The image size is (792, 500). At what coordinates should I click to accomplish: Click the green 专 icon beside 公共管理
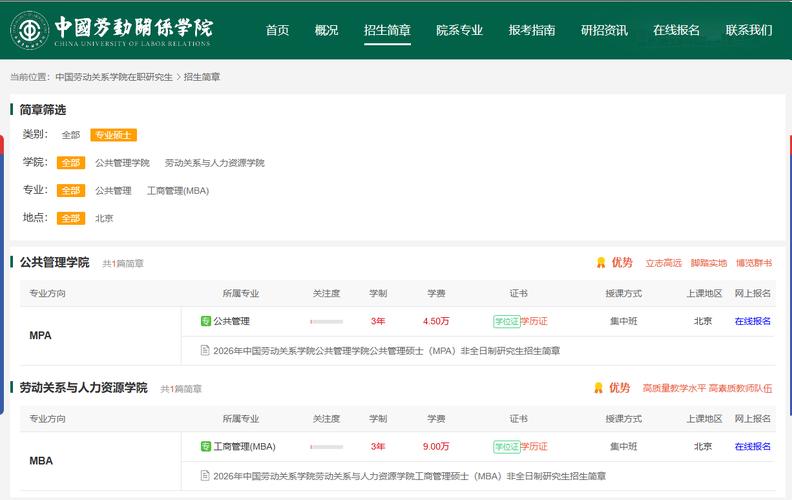click(206, 321)
